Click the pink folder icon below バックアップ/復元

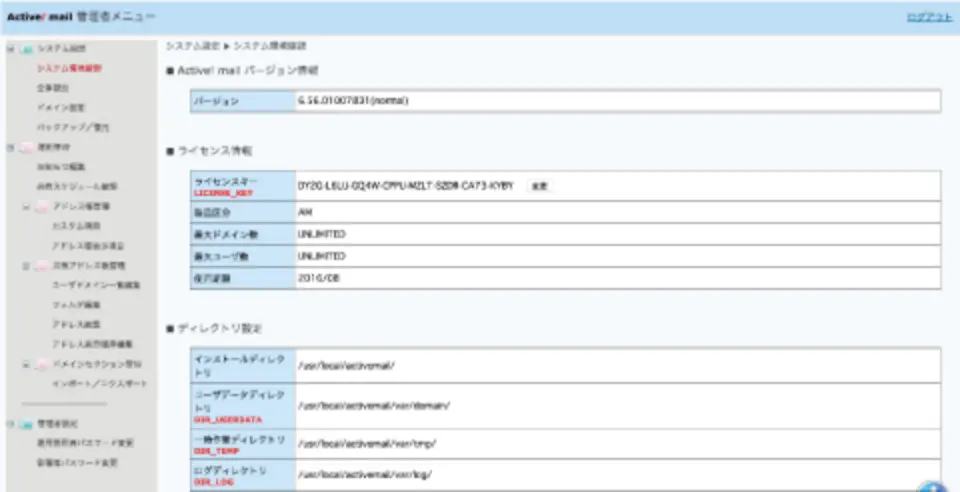25,147
